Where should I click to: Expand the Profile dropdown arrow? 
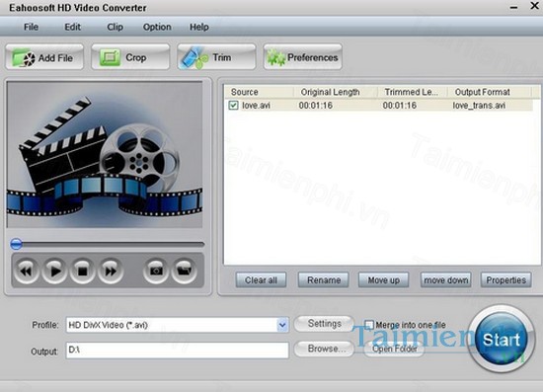click(x=282, y=325)
